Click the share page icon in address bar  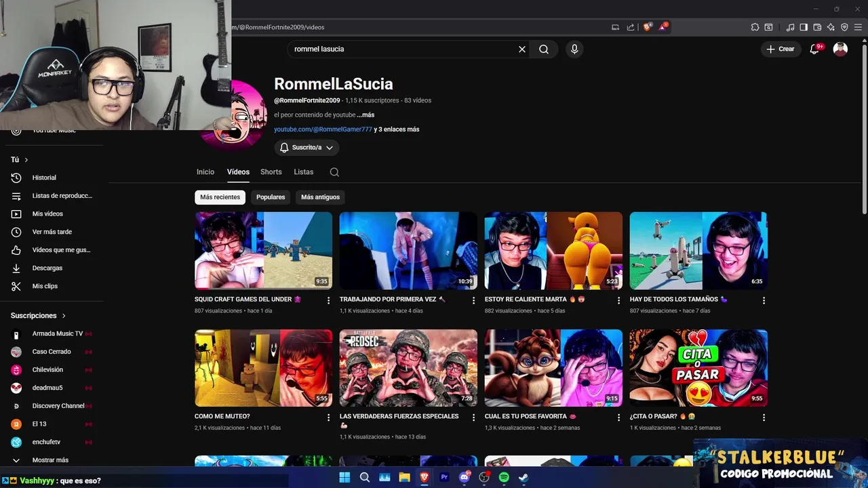[631, 27]
